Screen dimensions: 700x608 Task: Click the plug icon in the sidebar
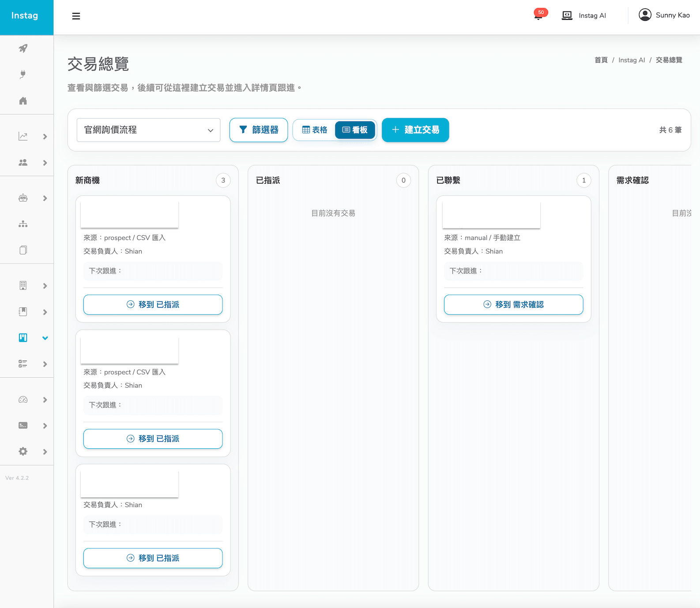(x=23, y=74)
